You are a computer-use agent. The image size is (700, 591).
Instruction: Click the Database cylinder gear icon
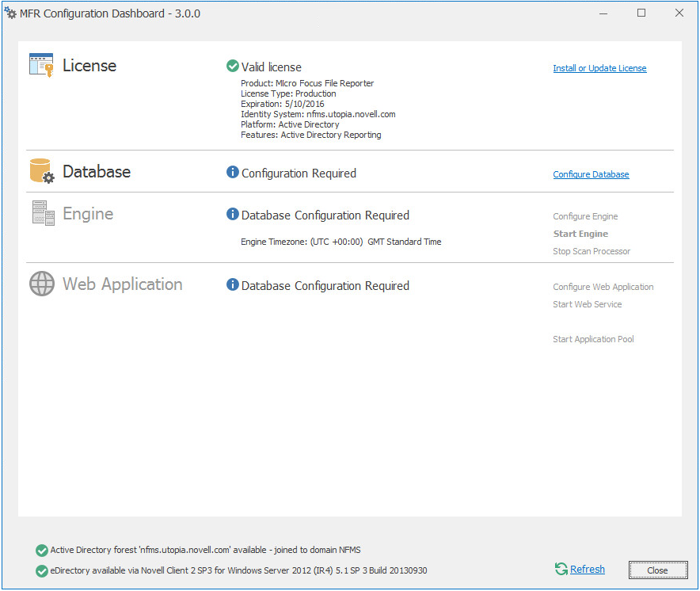click(42, 171)
